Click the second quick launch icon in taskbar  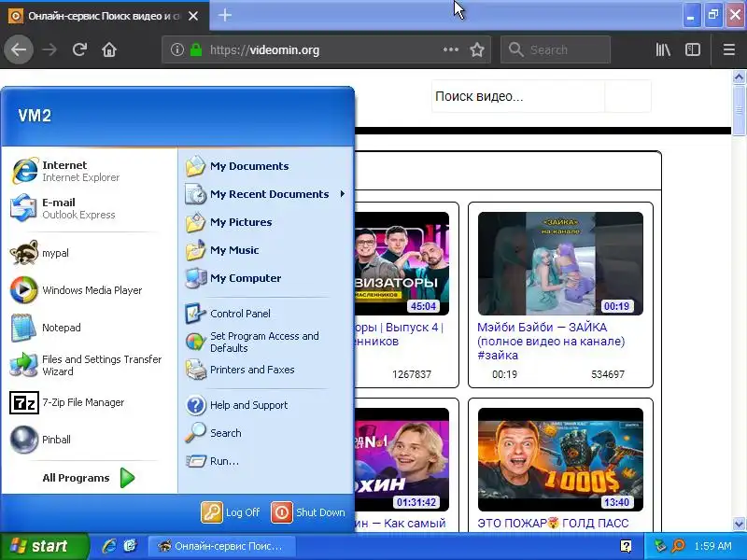coord(130,546)
